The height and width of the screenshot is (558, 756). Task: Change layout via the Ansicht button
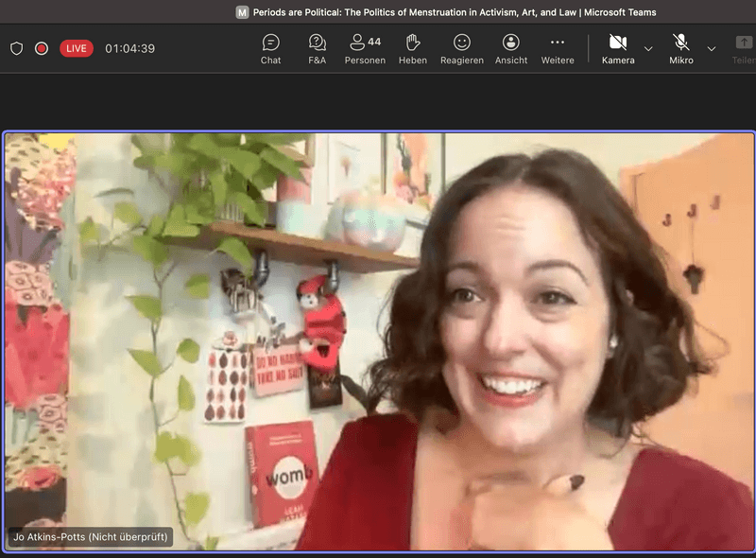click(511, 49)
